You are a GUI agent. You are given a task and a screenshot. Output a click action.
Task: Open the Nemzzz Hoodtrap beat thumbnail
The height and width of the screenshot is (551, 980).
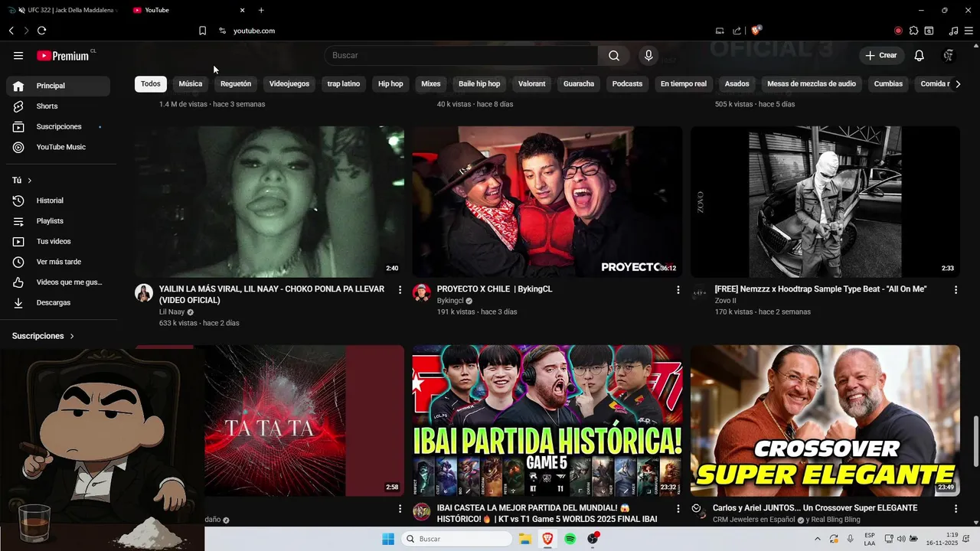coord(825,201)
